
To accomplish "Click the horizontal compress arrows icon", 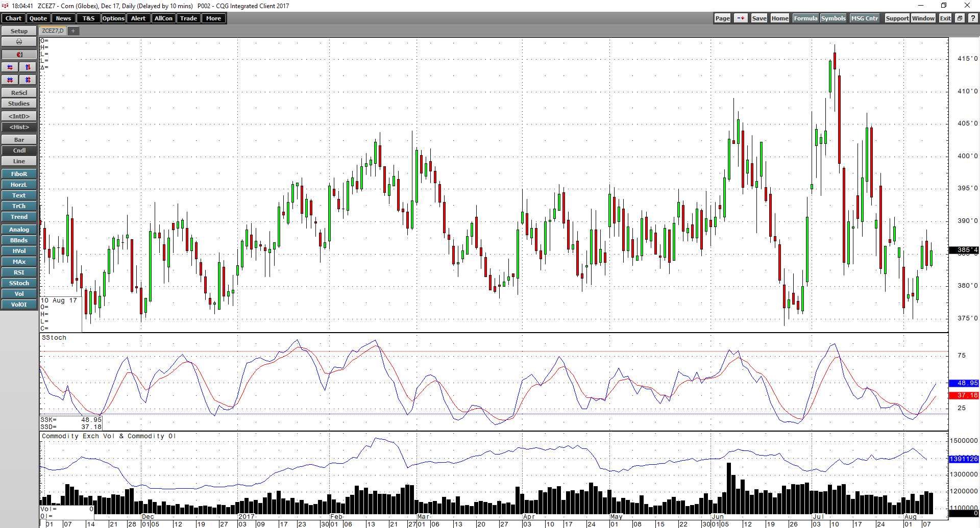I will tap(10, 80).
